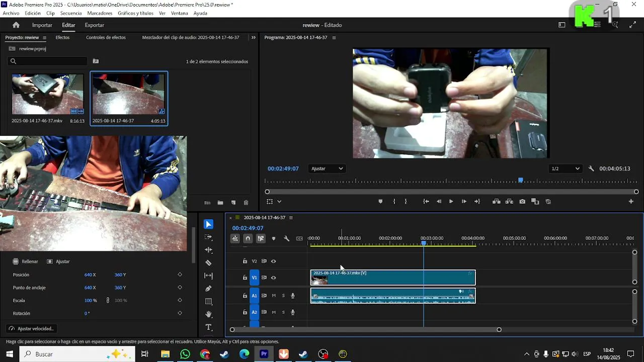Select the Selection arrow tool
This screenshot has width=644, height=362.
[x=208, y=224]
